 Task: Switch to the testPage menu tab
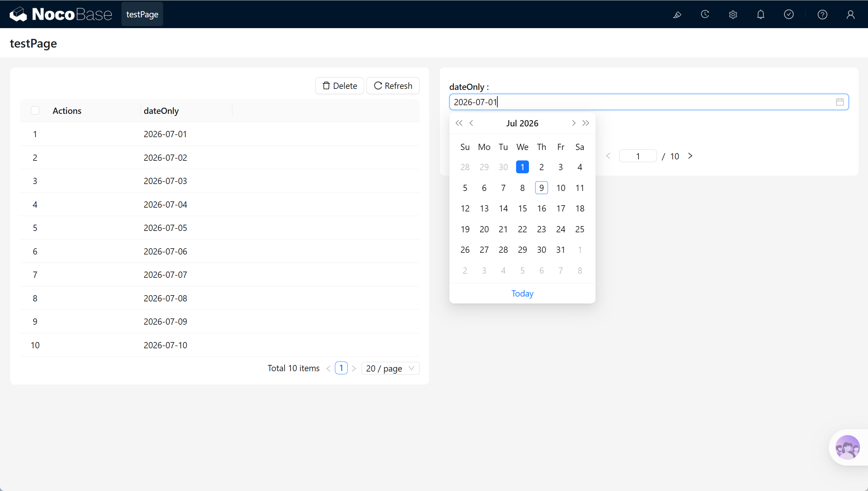[x=142, y=14]
